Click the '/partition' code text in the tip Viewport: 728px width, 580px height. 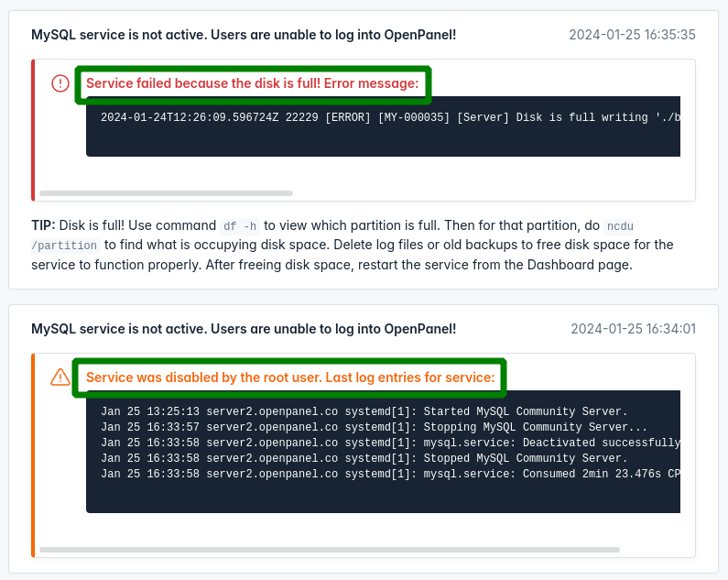[x=64, y=246]
